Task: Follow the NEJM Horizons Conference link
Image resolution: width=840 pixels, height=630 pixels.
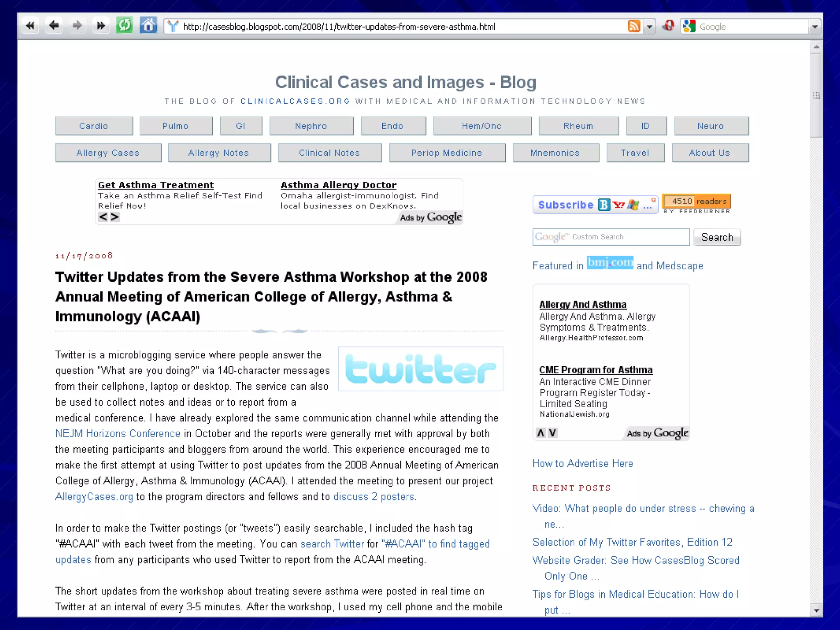Action: point(118,434)
